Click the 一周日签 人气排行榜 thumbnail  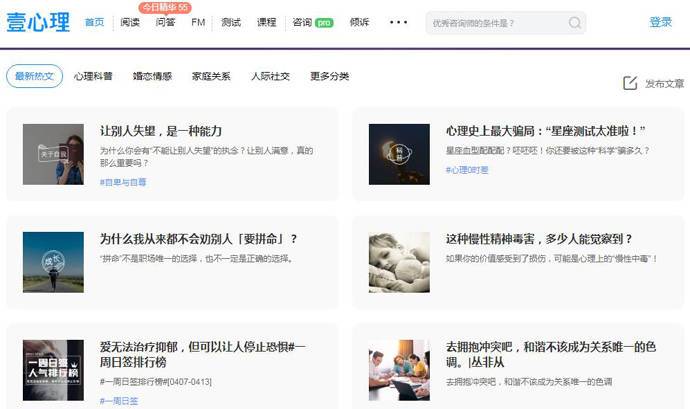tap(53, 370)
